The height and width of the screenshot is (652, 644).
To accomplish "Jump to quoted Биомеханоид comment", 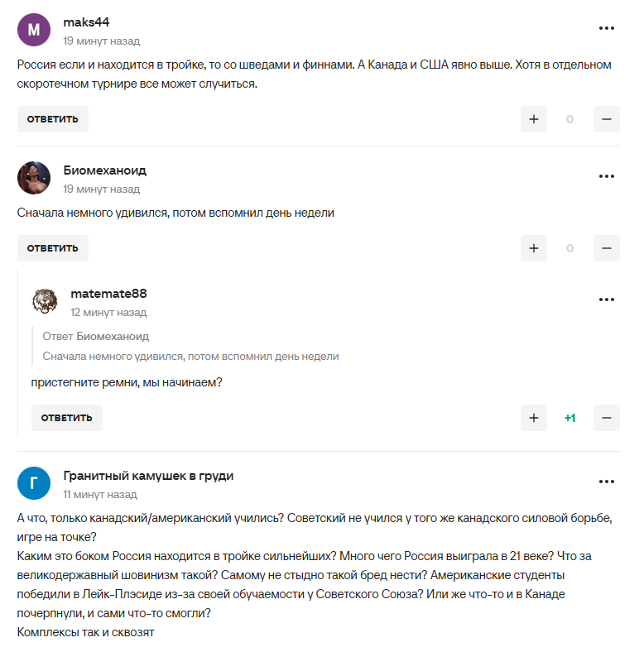I will coord(190,356).
